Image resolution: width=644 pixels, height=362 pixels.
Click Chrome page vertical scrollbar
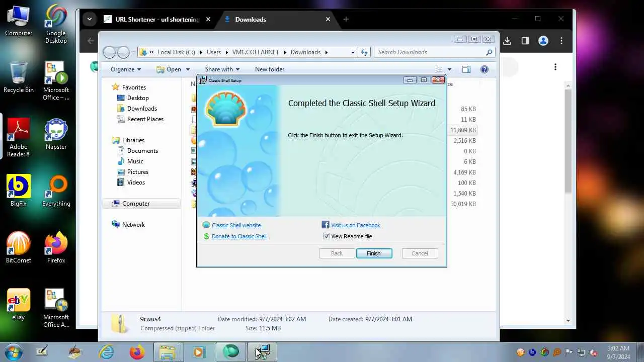[x=568, y=140]
